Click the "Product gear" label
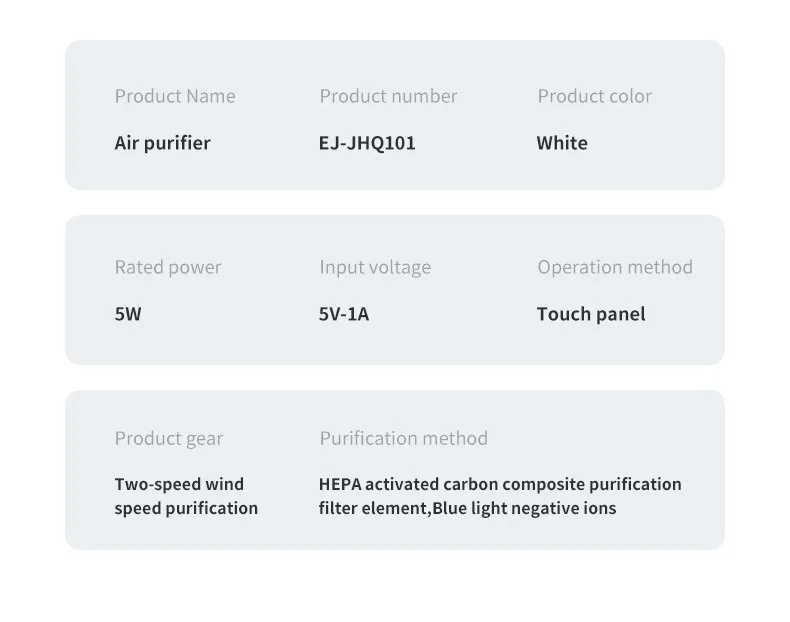The height and width of the screenshot is (622, 790). click(169, 438)
